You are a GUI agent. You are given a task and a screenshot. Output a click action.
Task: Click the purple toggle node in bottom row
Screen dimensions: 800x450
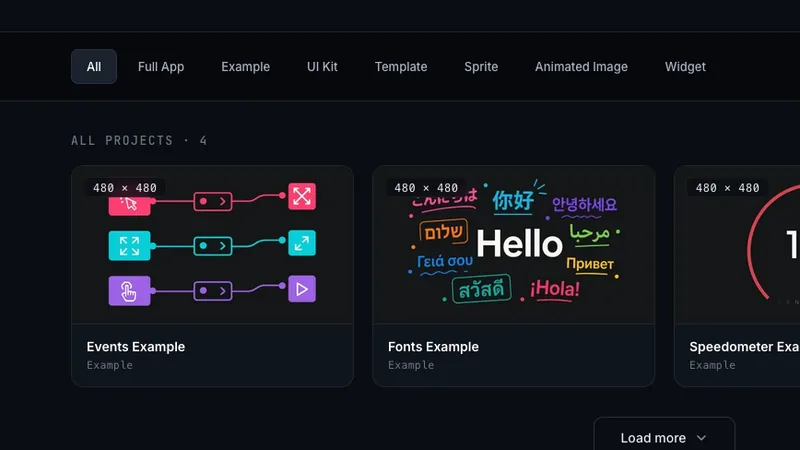point(213,291)
